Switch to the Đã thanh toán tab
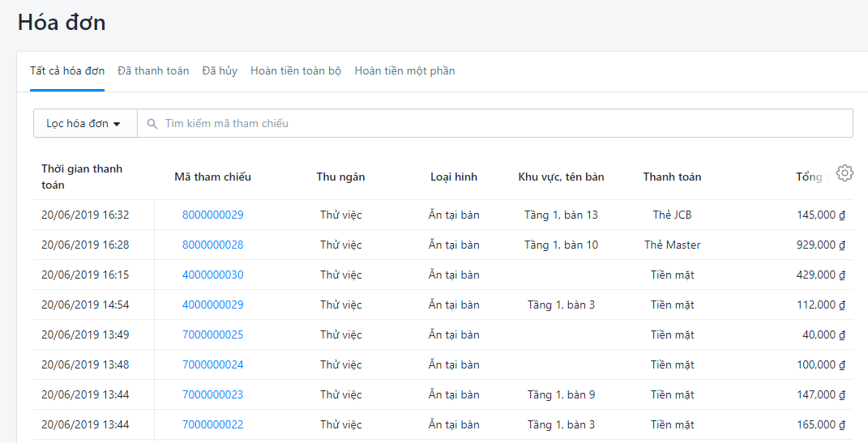 [x=153, y=71]
